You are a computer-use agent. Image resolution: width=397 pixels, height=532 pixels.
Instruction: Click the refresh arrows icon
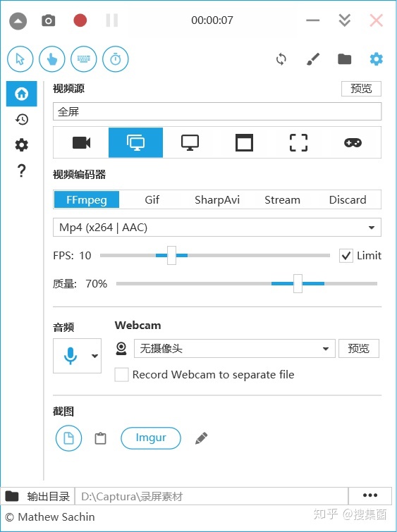[281, 59]
